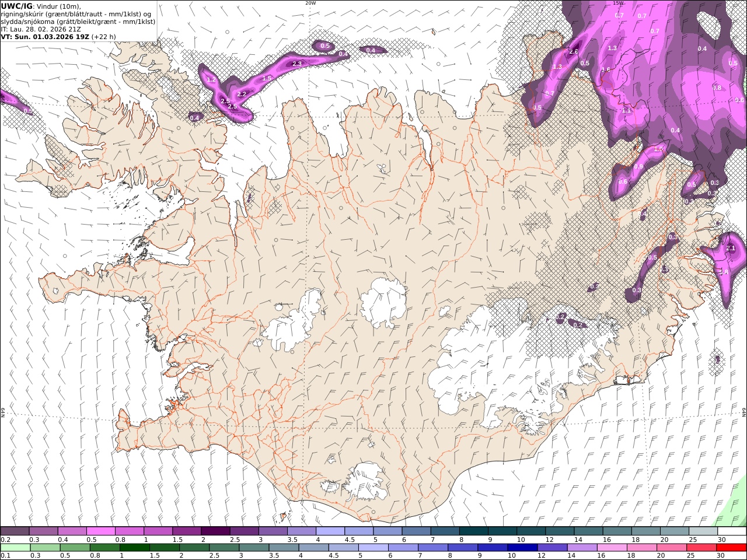Click the '20W' longitude label
Image resolution: width=747 pixels, height=560 pixels.
(x=310, y=3)
